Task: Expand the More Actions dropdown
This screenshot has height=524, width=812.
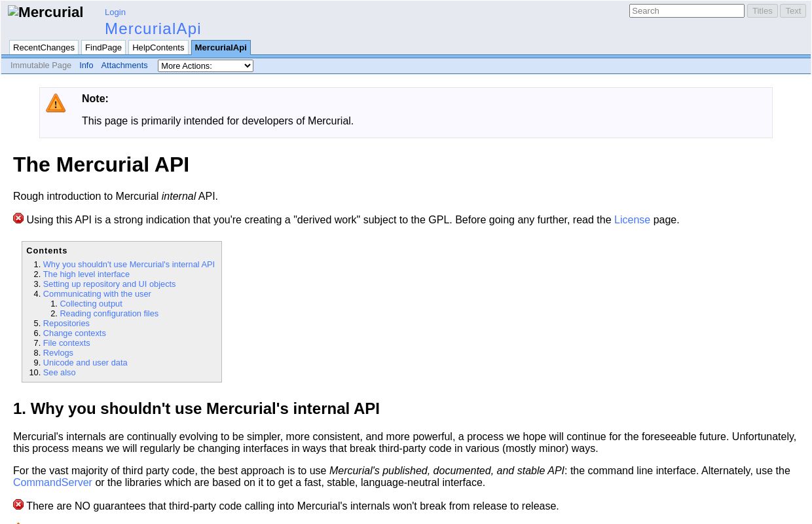Action: [206, 65]
